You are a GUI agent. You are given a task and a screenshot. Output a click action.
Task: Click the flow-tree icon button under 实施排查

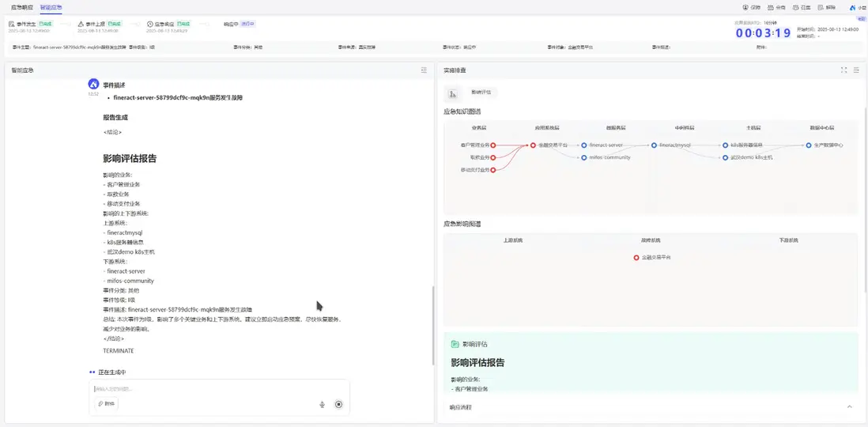(x=452, y=93)
